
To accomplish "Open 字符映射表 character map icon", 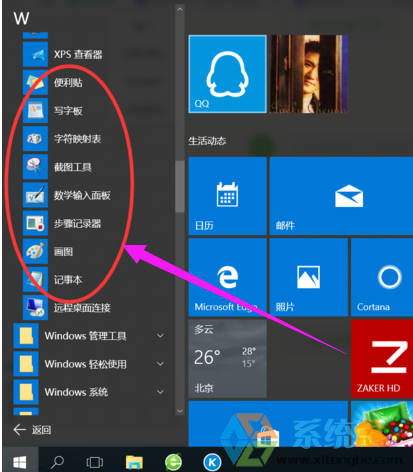I will click(x=35, y=139).
